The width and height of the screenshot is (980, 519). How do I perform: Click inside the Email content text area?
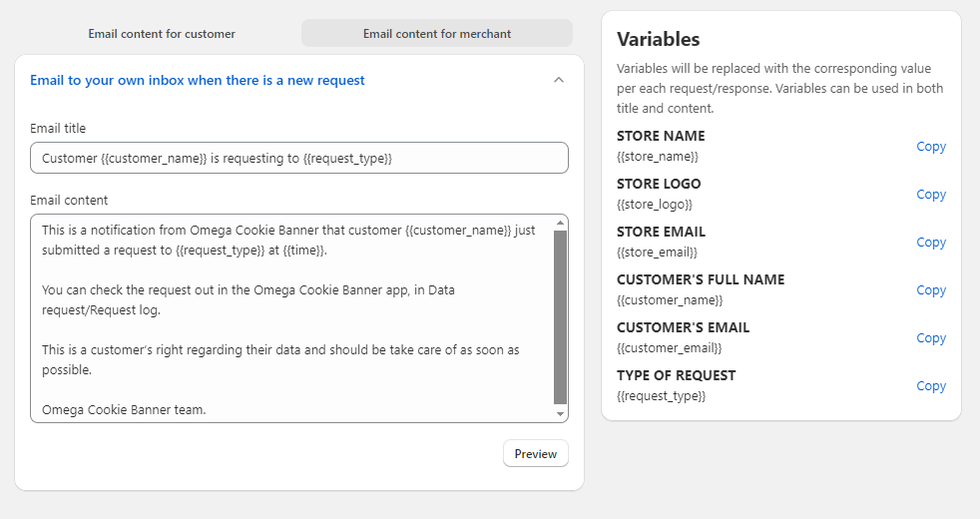click(289, 319)
